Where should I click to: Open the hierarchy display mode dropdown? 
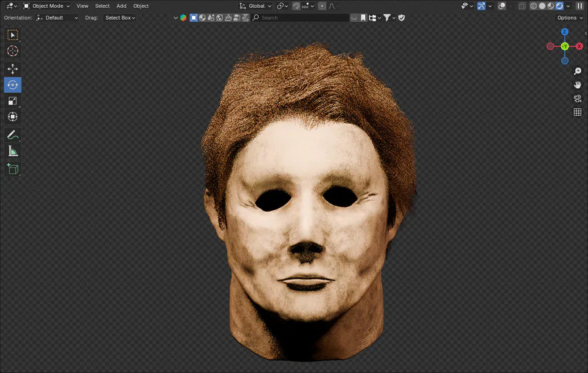[374, 18]
